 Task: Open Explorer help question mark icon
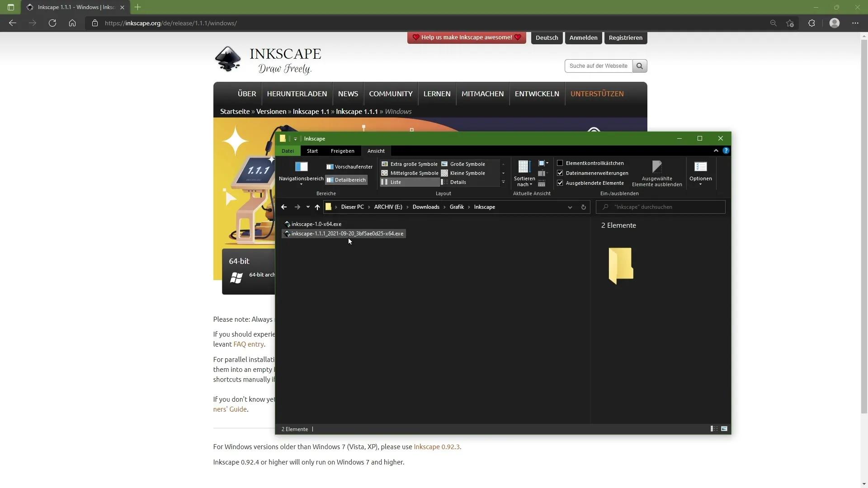coord(726,151)
